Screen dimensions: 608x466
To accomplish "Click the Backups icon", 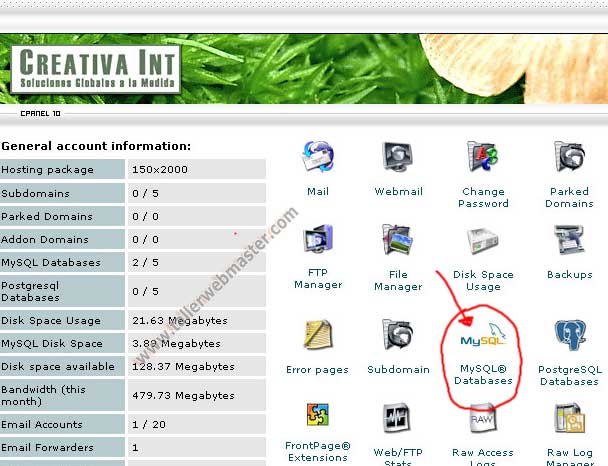I will (x=569, y=242).
